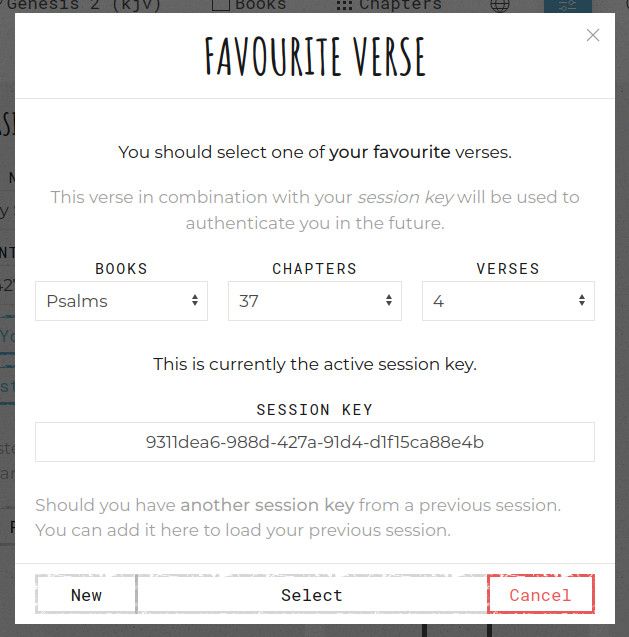Open the Books menu label in top bar

260,5
